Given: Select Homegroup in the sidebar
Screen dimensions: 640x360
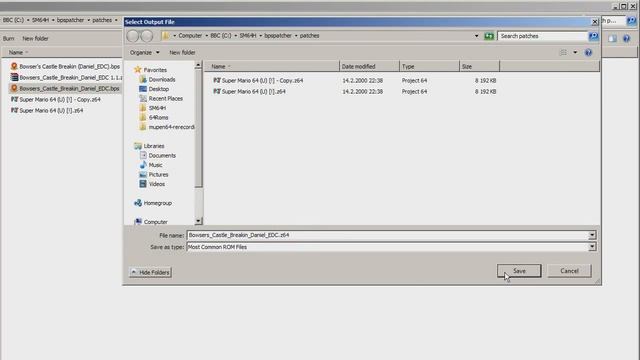Looking at the screenshot, I should [153, 203].
